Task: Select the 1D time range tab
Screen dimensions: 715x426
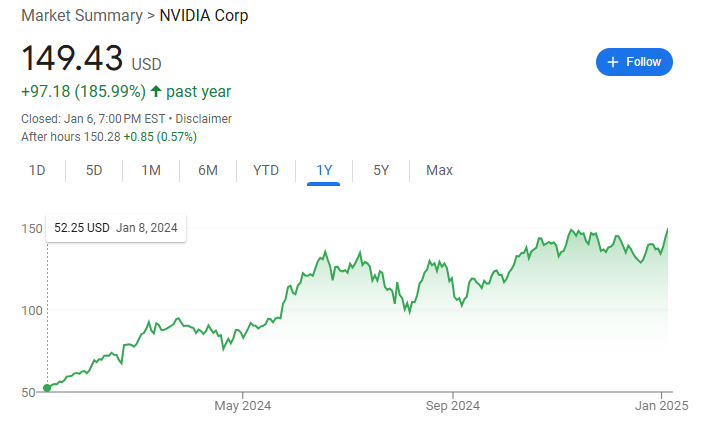Action: coord(37,170)
